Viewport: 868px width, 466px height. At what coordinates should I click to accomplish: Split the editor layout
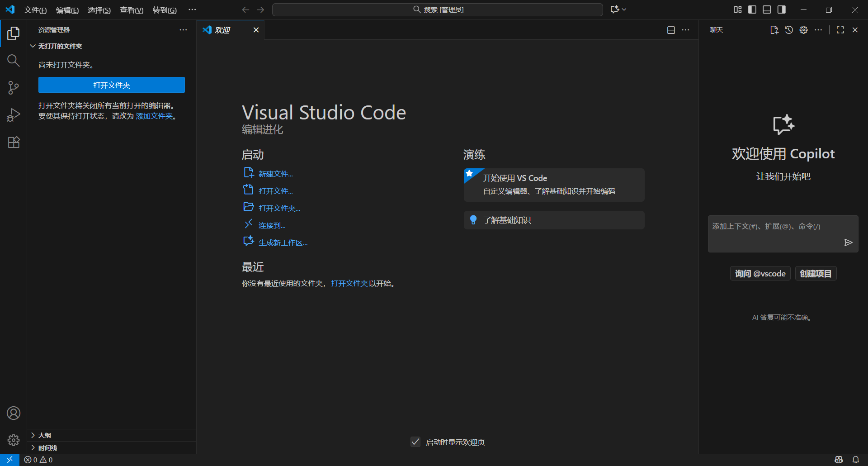click(671, 30)
